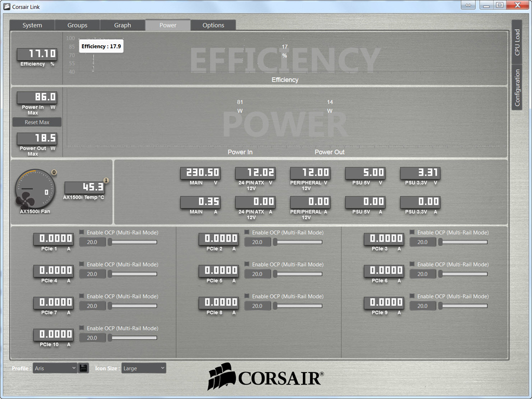Click the PSU 3.3V current 0.00 readout
Image resolution: width=532 pixels, height=399 pixels.
(420, 202)
